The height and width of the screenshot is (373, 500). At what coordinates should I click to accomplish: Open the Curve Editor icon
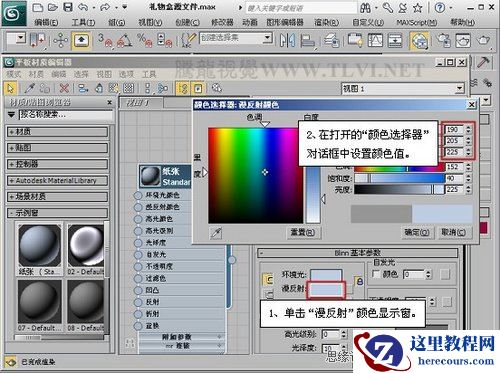click(375, 40)
